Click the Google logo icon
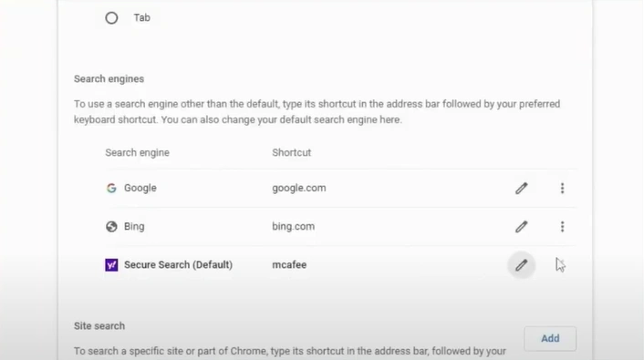The height and width of the screenshot is (360, 644). click(111, 188)
